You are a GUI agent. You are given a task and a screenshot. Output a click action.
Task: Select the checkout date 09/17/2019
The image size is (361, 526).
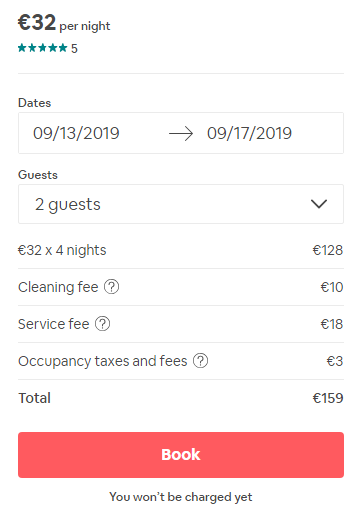click(249, 134)
